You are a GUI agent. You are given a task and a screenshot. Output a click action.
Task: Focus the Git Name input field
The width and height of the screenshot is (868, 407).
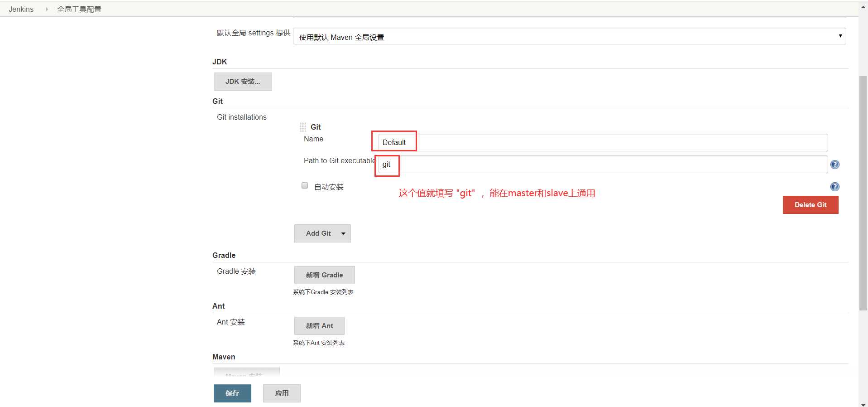click(x=603, y=142)
